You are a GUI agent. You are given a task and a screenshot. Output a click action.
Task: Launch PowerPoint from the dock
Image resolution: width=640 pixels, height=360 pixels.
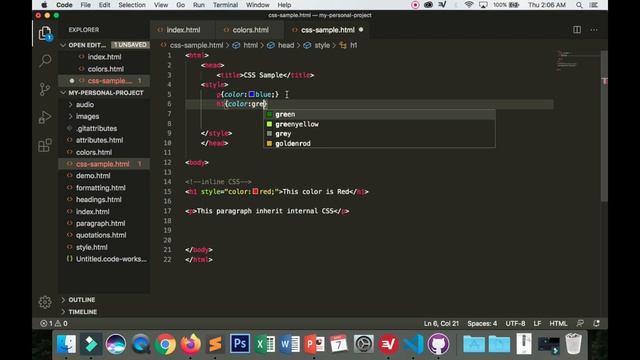click(314, 344)
